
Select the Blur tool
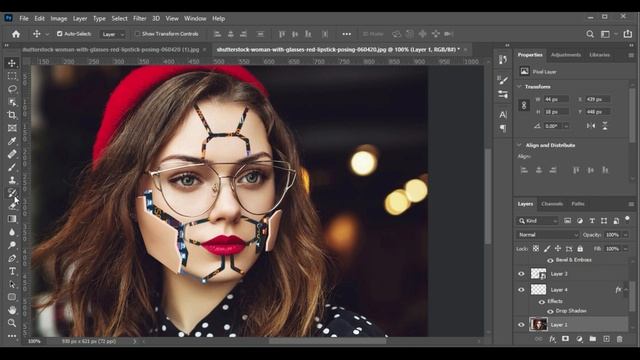coord(12,232)
